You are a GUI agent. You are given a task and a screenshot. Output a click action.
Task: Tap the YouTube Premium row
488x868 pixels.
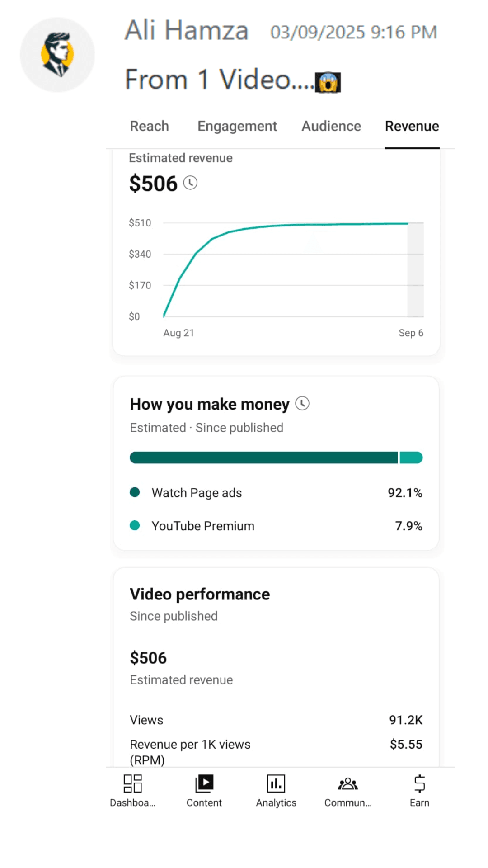pos(276,526)
